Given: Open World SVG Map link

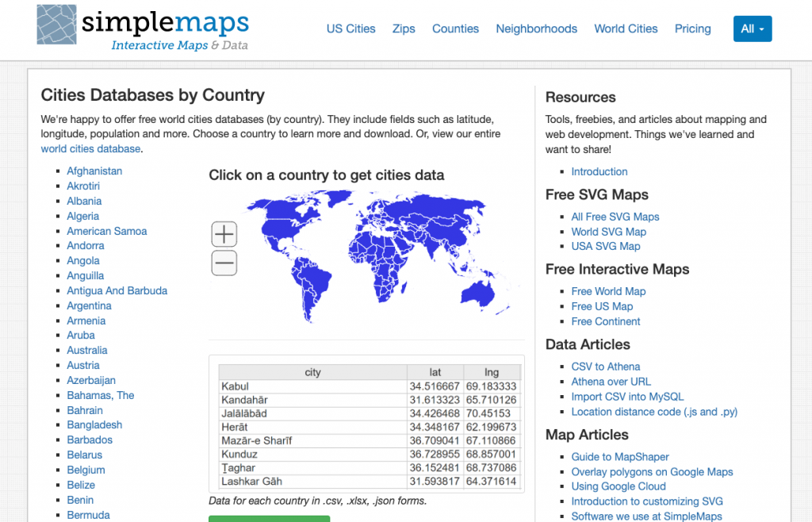Looking at the screenshot, I should 608,232.
